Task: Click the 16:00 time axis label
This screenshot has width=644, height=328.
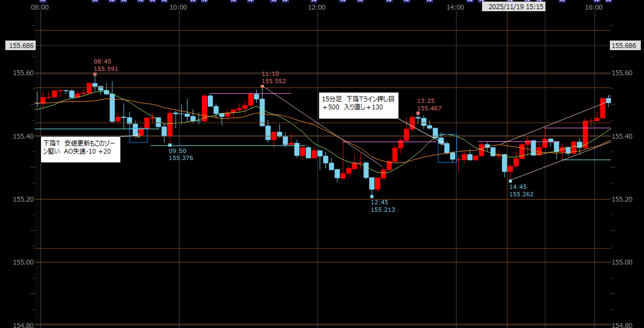Action: [593, 7]
